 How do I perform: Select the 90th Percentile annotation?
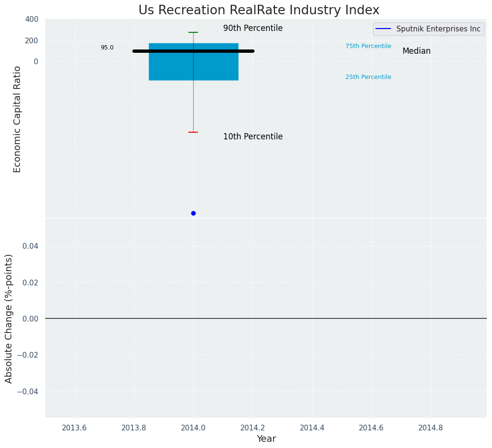[253, 29]
